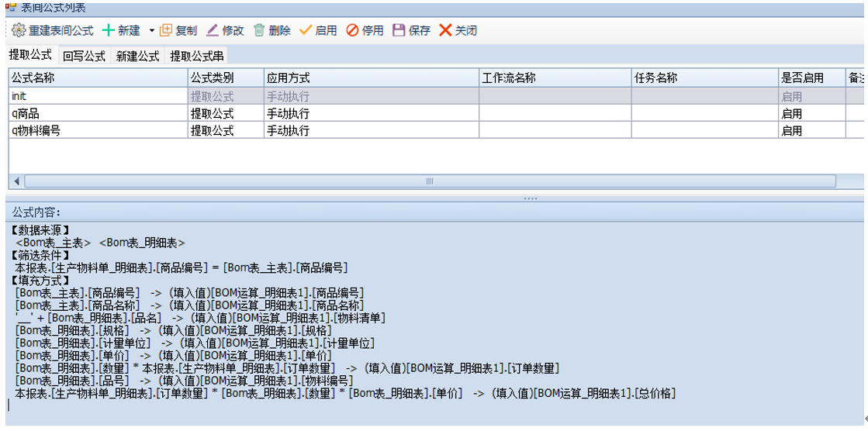
Task: Click the 启用 checkmark icon
Action: (306, 31)
